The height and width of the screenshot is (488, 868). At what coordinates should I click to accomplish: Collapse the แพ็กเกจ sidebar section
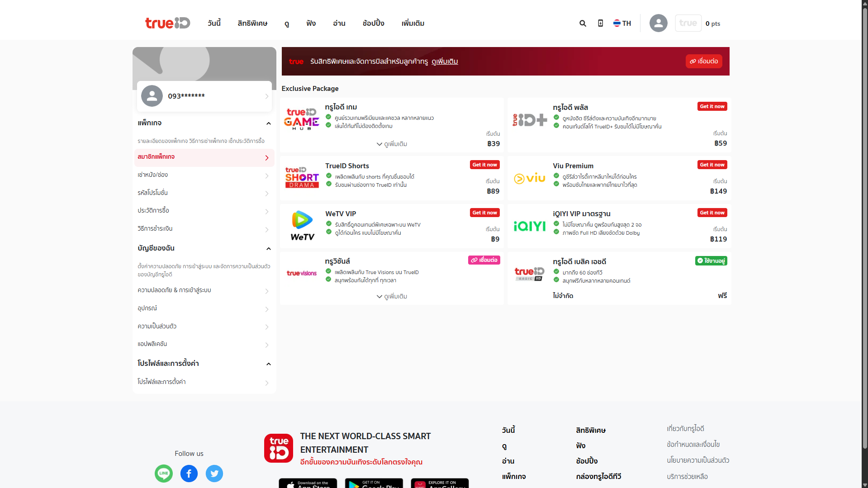(269, 123)
